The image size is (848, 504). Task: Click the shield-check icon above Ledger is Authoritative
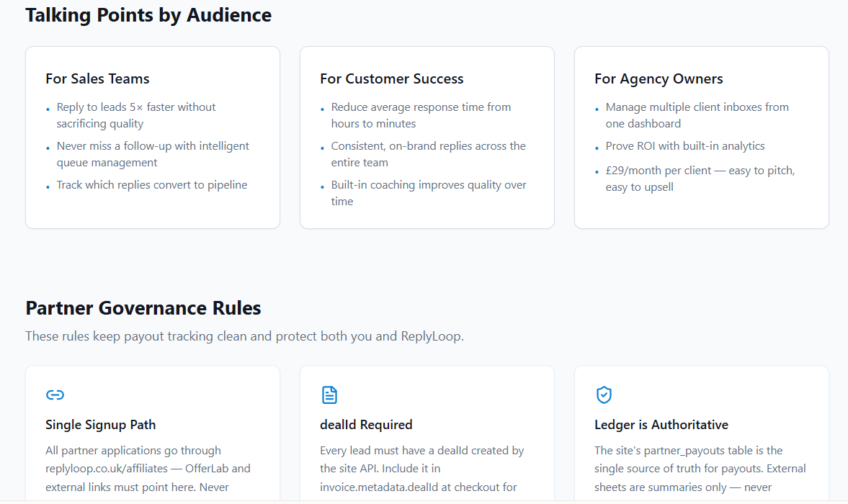604,395
